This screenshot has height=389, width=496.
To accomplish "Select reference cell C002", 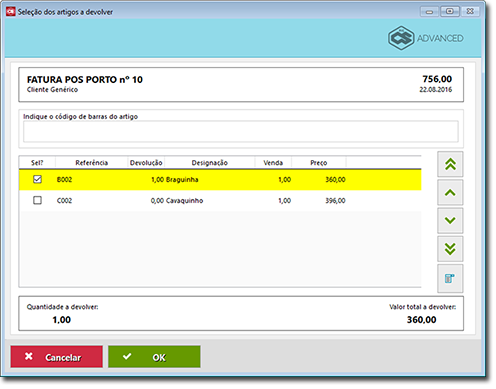I will (64, 201).
